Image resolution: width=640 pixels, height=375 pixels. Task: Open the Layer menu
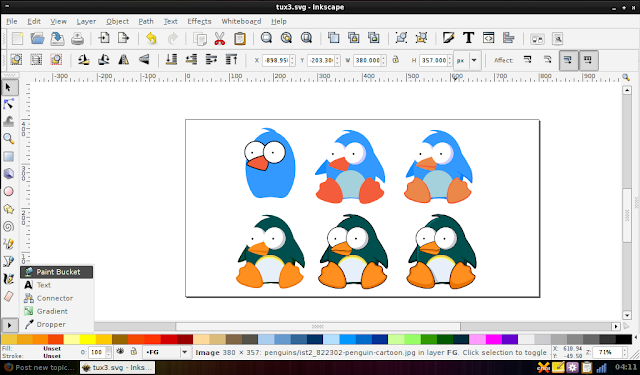86,21
